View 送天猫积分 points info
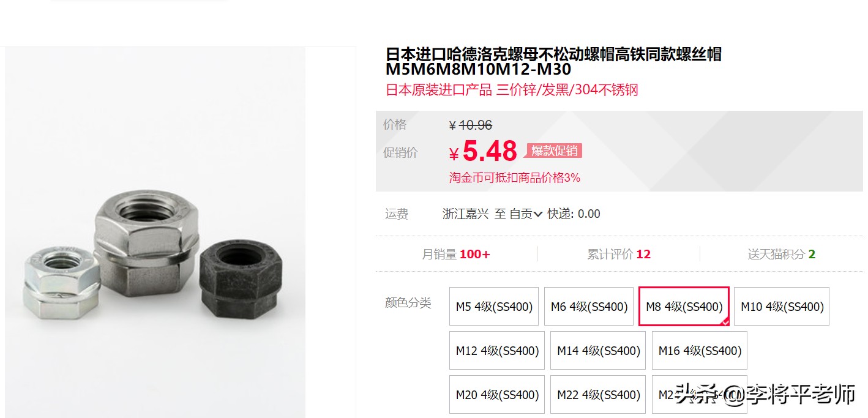Screen dimensions: 868x418 tap(781, 254)
